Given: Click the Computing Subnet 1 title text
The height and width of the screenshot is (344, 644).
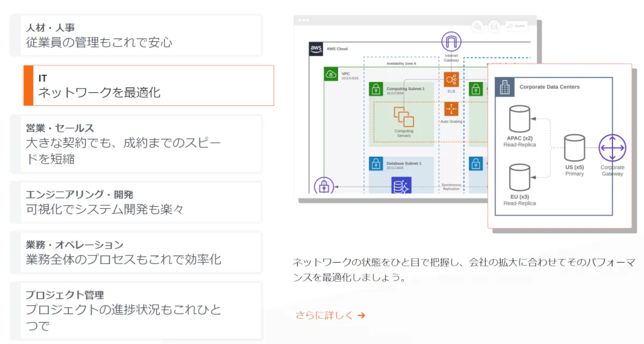Looking at the screenshot, I should pyautogui.click(x=406, y=89).
